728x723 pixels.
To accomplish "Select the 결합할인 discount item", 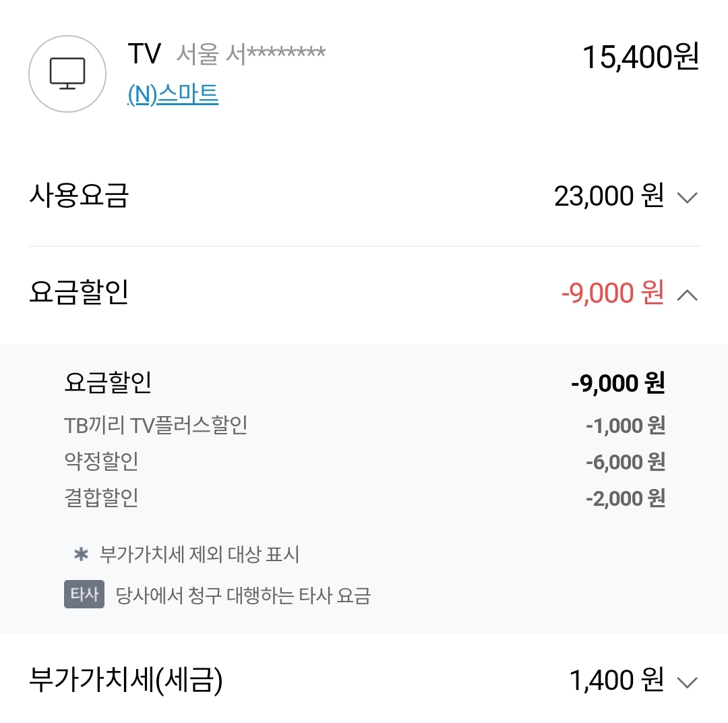I will 101,498.
